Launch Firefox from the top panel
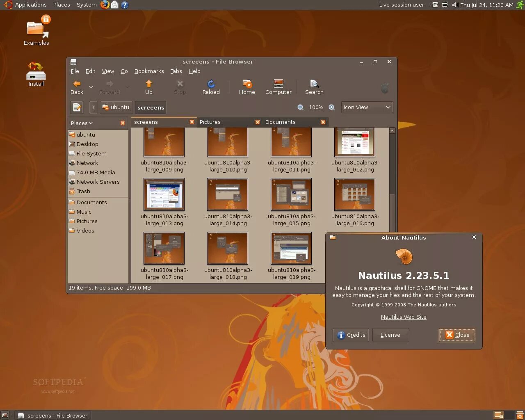 [105, 5]
